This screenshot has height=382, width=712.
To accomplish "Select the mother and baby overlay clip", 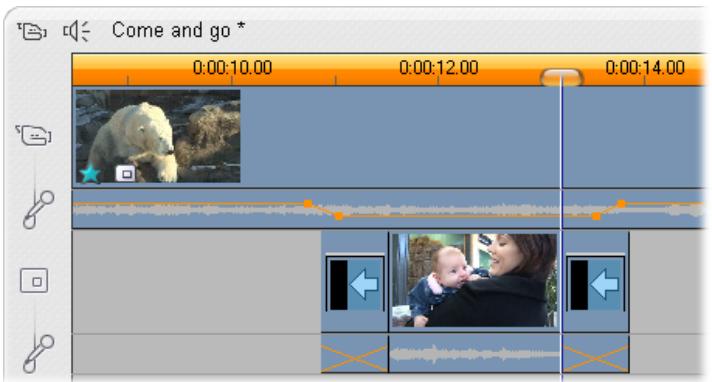I will coord(475,280).
